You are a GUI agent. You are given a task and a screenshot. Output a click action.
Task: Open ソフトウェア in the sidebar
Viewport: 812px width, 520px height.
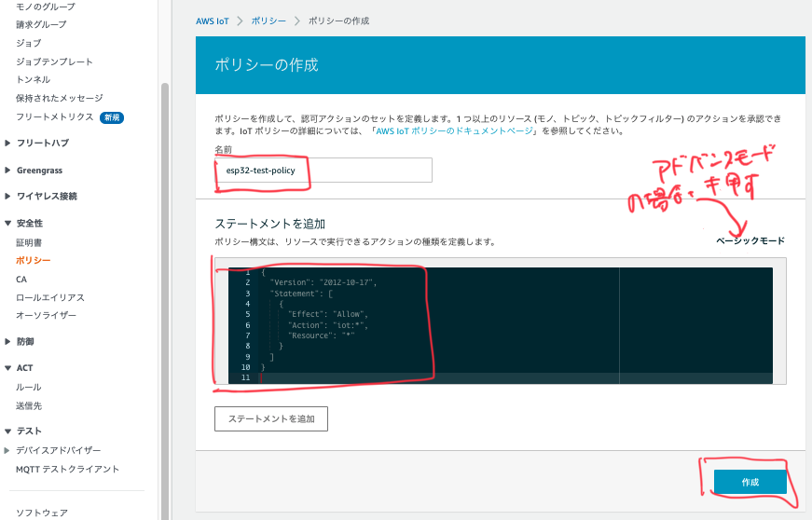42,513
